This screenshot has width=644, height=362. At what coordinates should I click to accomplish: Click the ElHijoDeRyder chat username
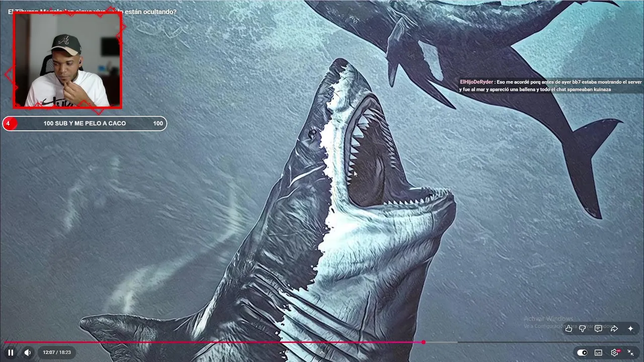tap(476, 82)
